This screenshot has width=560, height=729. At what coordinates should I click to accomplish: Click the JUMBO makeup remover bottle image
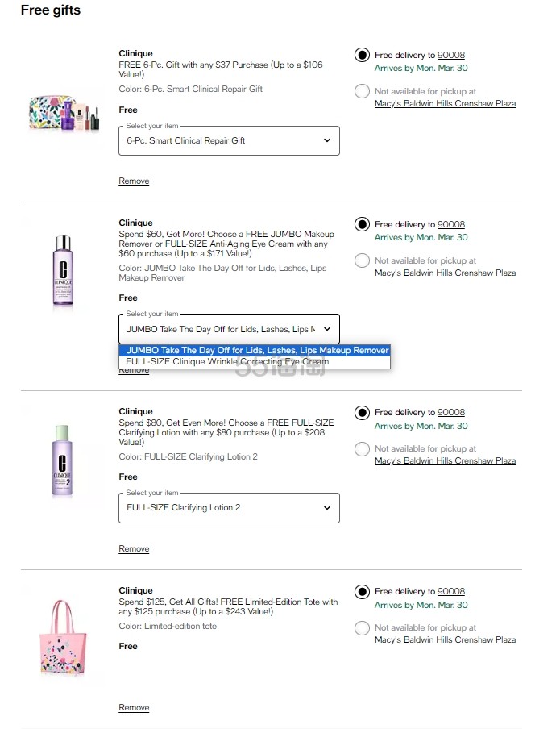[64, 272]
